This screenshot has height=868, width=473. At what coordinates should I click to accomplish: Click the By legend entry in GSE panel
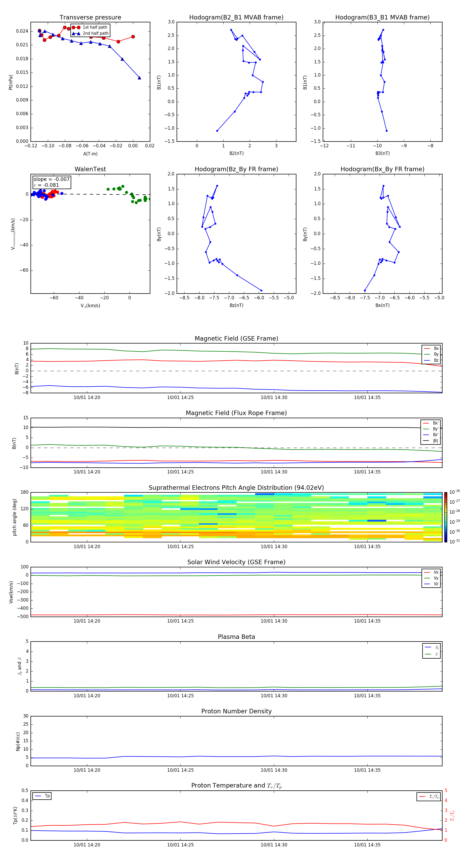(x=431, y=354)
